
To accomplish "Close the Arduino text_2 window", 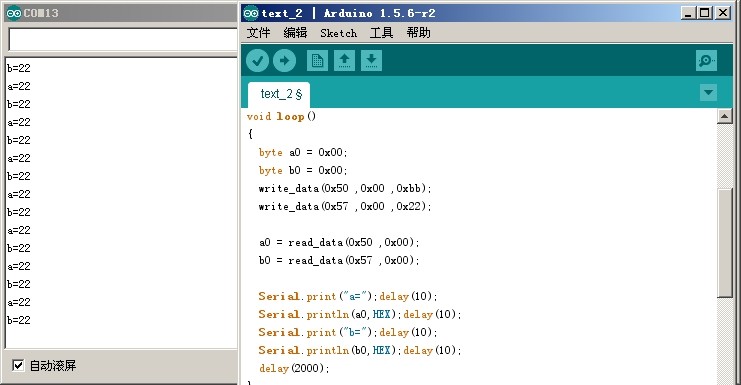I will click(x=723, y=13).
